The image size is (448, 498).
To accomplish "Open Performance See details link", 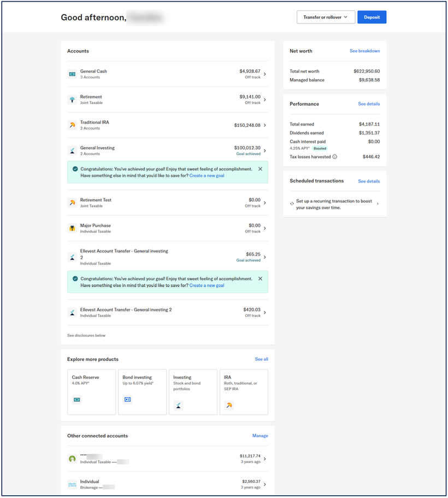I will [369, 104].
